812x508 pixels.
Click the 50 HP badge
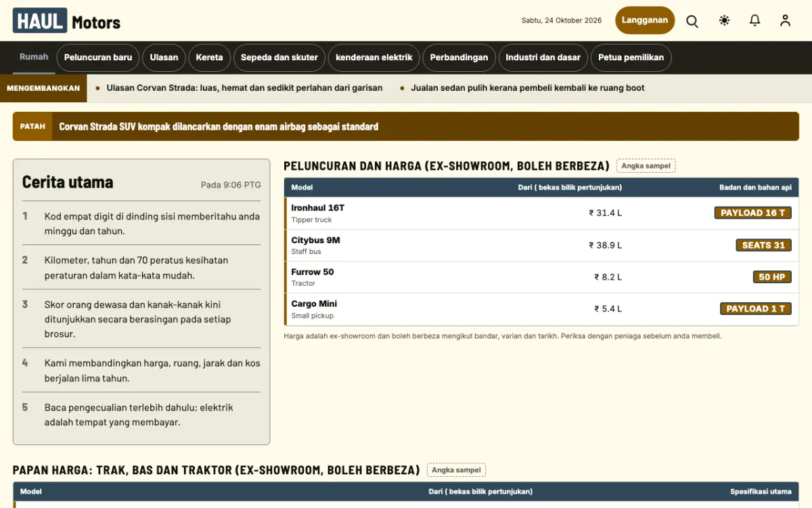[x=772, y=277]
